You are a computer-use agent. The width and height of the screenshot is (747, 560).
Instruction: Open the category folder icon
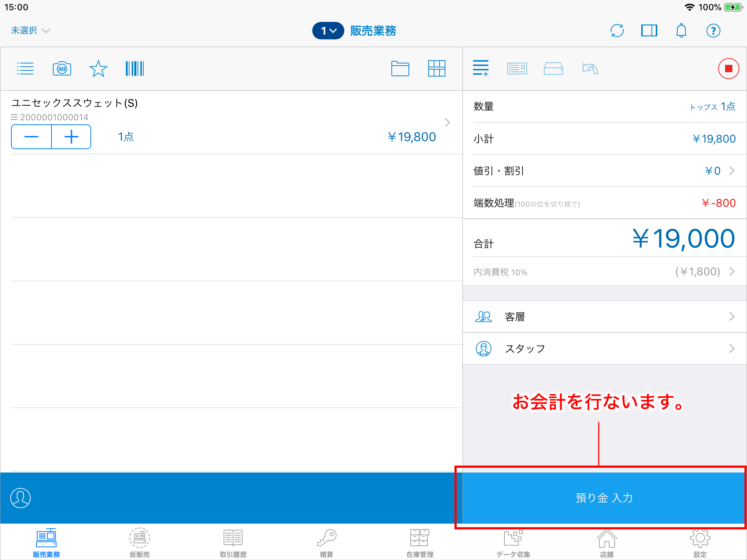pos(400,69)
